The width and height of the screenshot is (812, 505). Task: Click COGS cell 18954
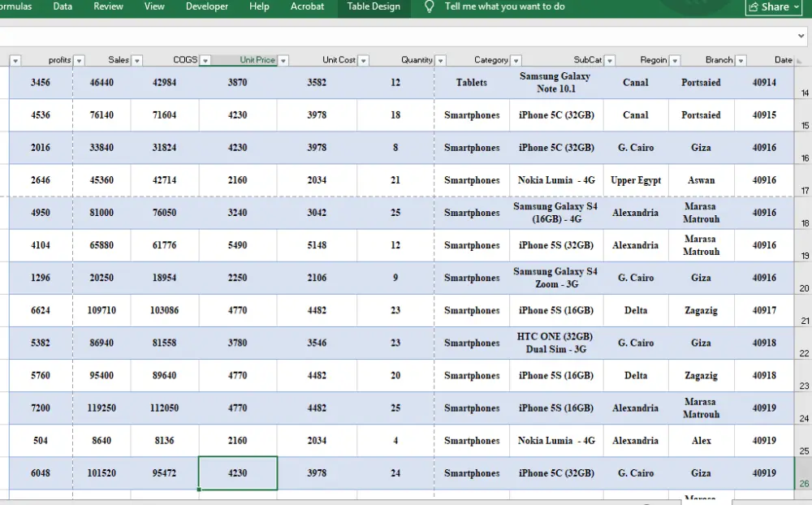164,278
